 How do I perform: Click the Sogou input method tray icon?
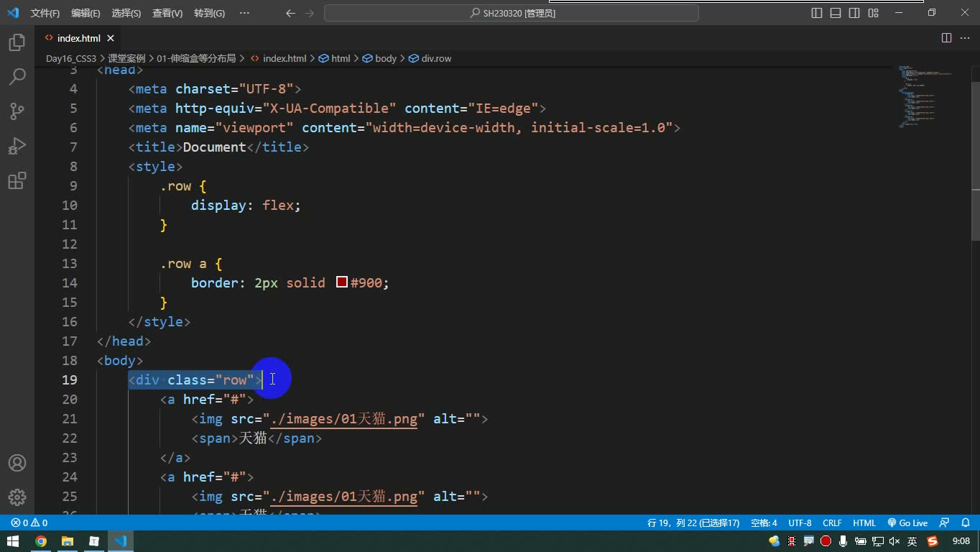pyautogui.click(x=933, y=541)
